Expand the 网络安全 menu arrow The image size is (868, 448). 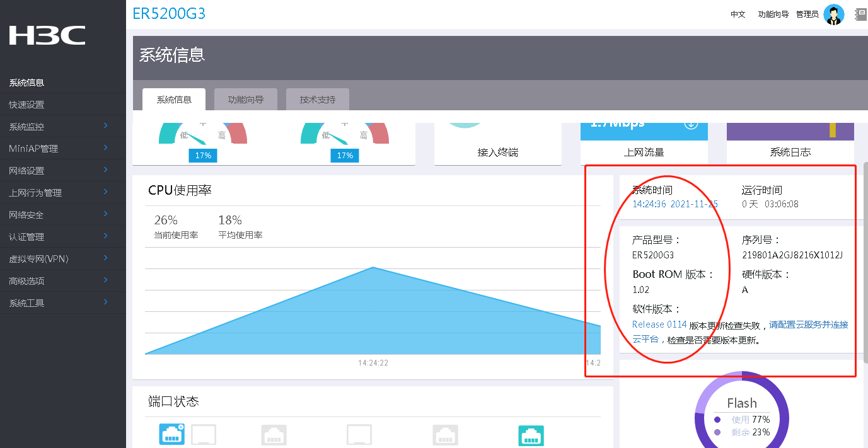pyautogui.click(x=105, y=214)
